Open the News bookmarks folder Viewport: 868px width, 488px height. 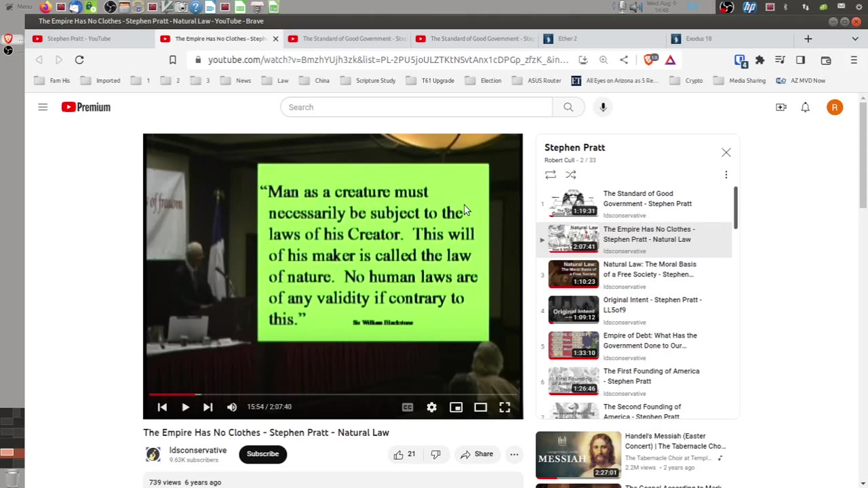click(236, 81)
